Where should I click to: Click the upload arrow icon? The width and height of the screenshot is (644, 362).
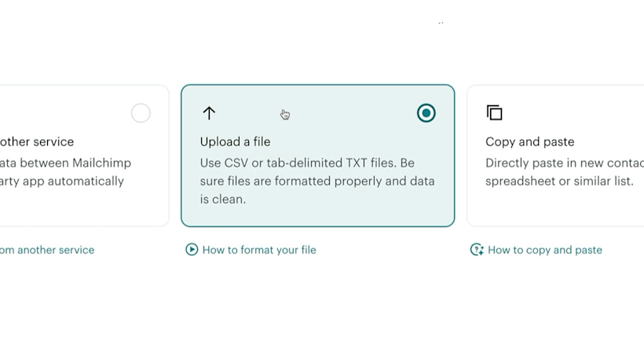[209, 113]
